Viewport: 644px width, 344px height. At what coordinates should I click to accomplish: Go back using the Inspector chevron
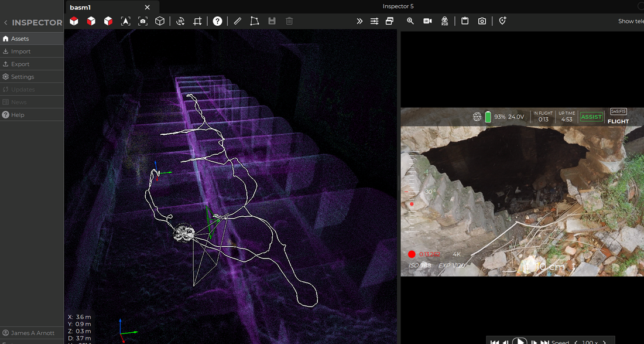[6, 23]
